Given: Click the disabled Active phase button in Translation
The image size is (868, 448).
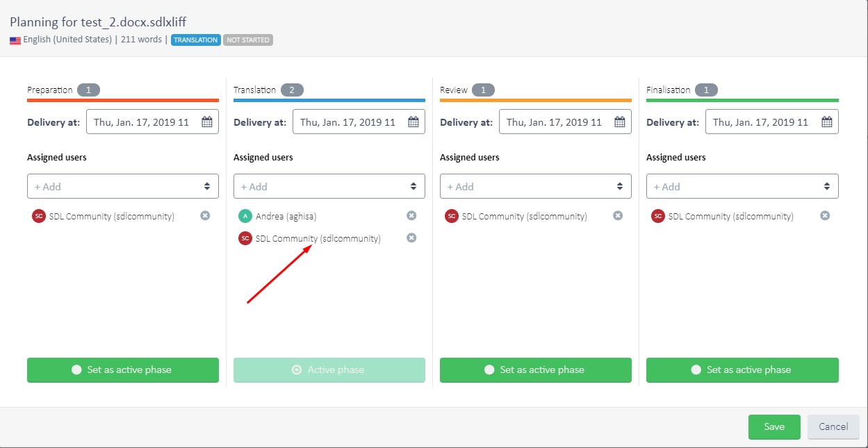Looking at the screenshot, I should point(329,370).
